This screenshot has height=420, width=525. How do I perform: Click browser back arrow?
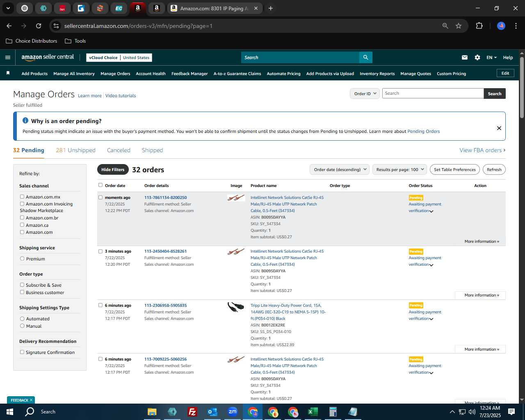point(9,26)
